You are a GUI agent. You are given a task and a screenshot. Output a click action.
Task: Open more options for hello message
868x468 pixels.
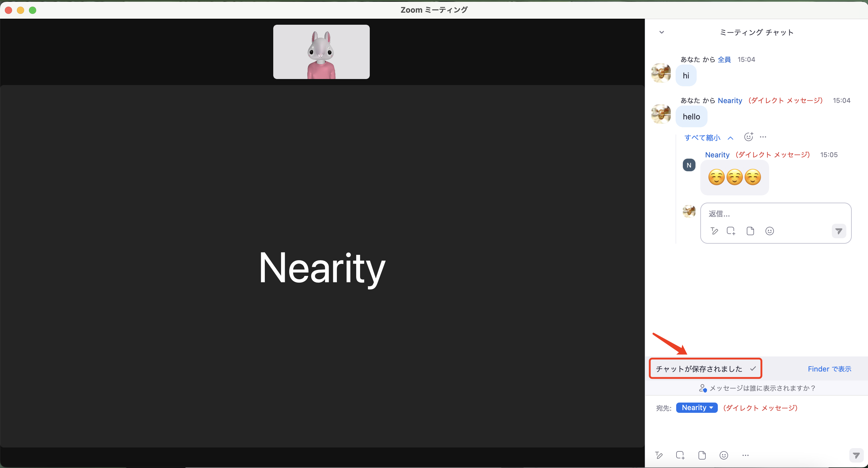pos(763,137)
